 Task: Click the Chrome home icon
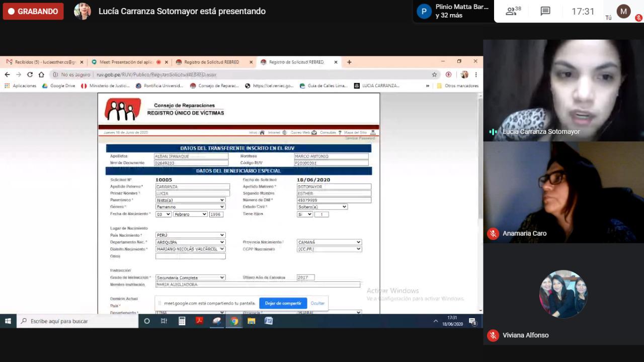41,75
